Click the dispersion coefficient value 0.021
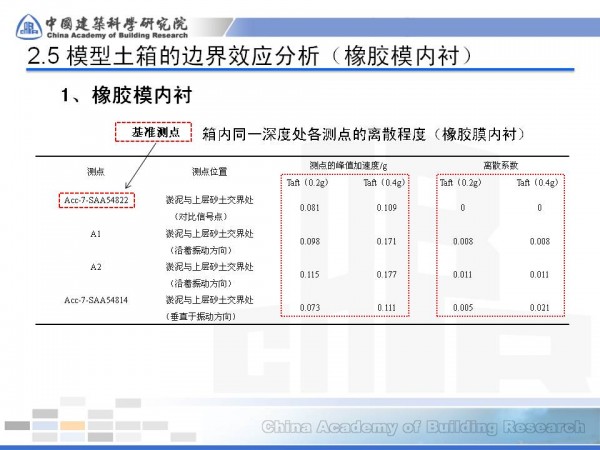This screenshot has width=600, height=450. point(539,307)
